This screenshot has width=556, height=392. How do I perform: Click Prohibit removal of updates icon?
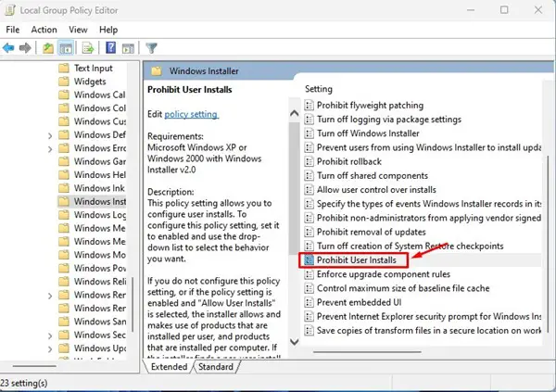click(310, 232)
